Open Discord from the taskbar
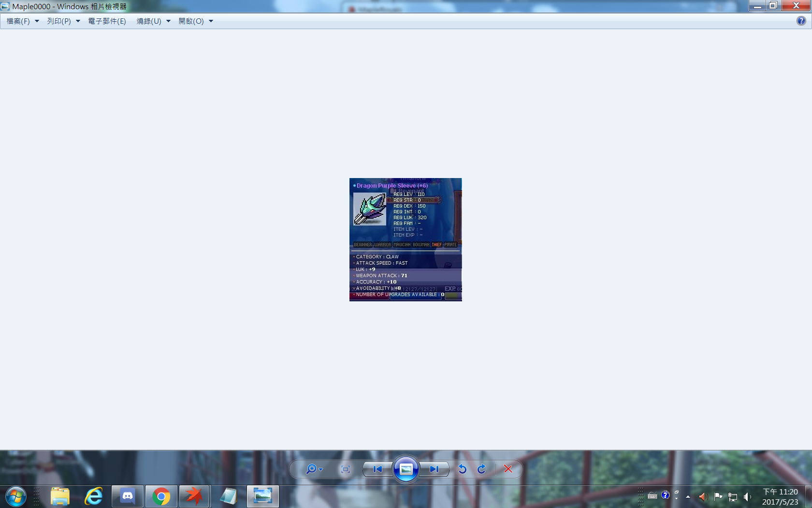Viewport: 812px width, 508px height. click(128, 496)
